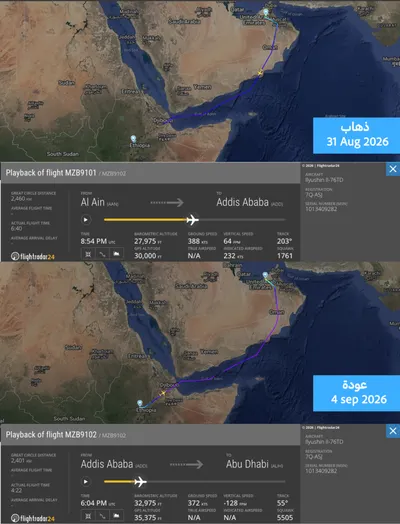Click the yellow aircraft icon on the bottom map

[163, 393]
